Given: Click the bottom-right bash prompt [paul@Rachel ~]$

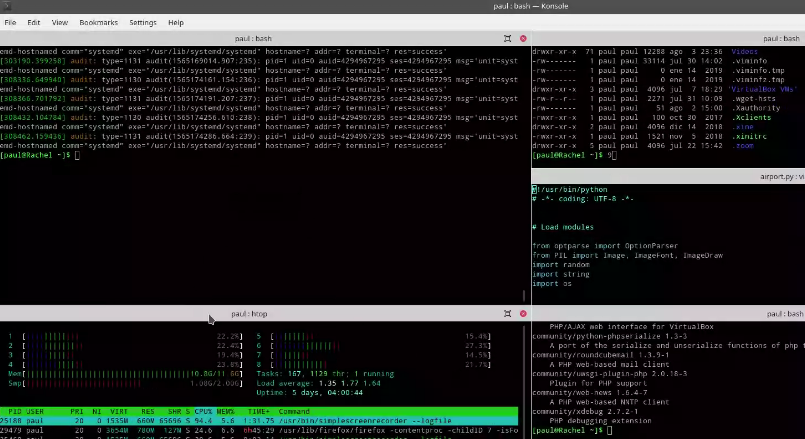Looking at the screenshot, I should tap(568, 430).
